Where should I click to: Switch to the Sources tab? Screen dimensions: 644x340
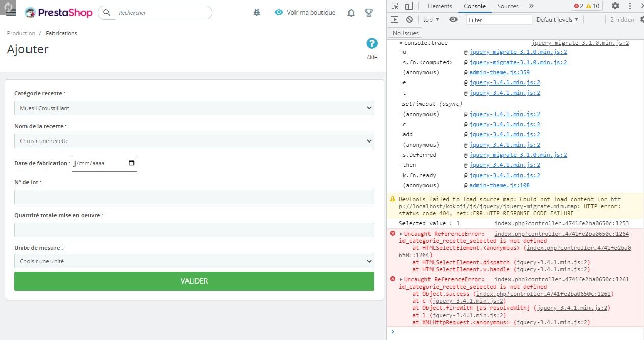pos(507,6)
